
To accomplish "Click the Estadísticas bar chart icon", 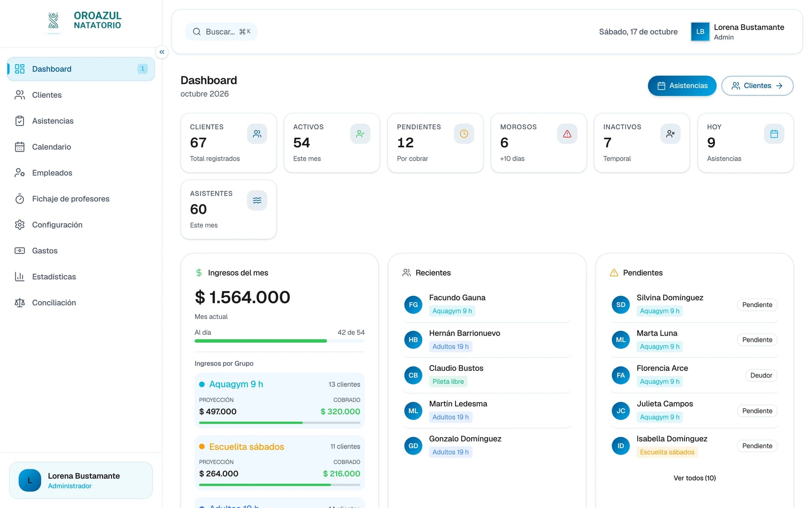I will [x=20, y=277].
